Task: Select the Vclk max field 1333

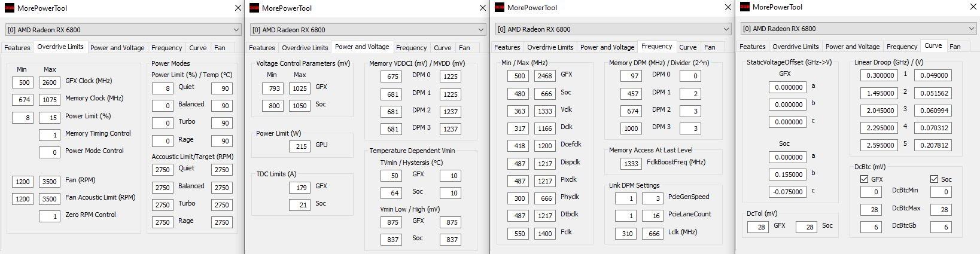Action: [545, 111]
